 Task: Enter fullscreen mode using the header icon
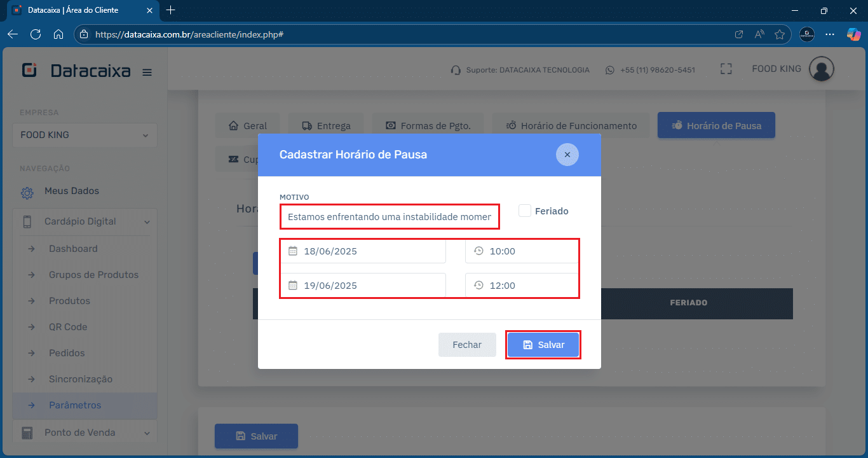[x=726, y=69]
